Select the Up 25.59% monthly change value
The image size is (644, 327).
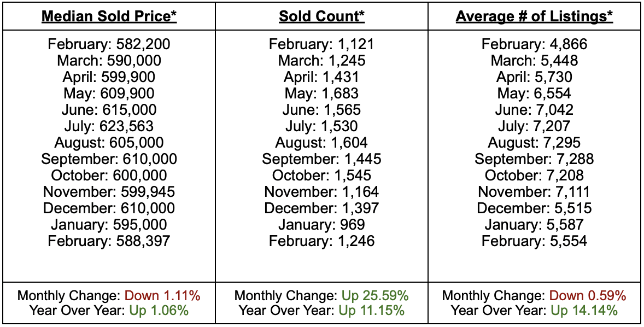pyautogui.click(x=375, y=296)
